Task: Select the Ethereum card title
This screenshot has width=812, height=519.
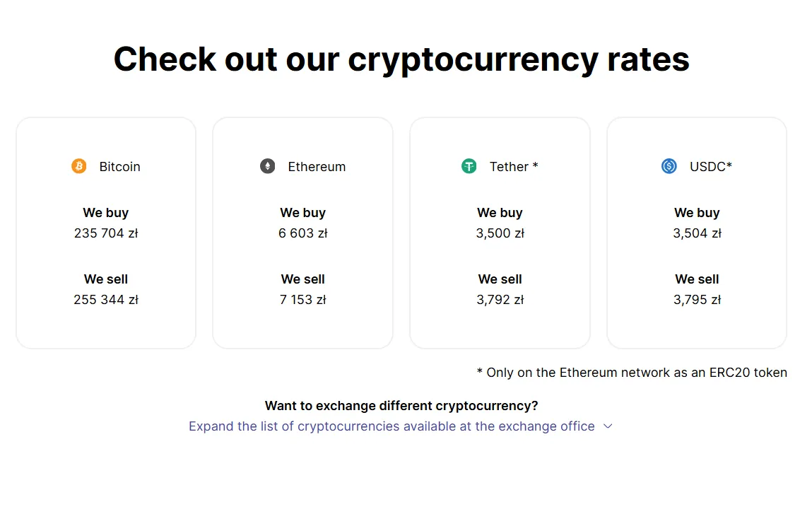Action: coord(317,167)
